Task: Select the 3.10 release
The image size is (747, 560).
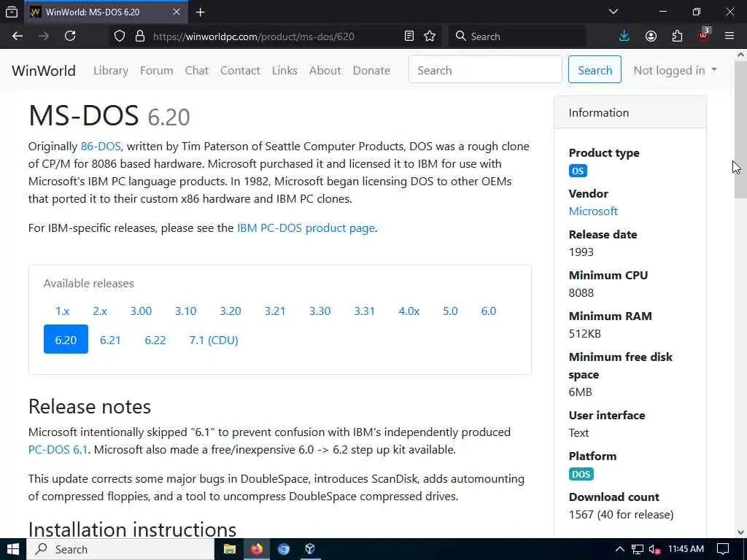Action: point(186,311)
